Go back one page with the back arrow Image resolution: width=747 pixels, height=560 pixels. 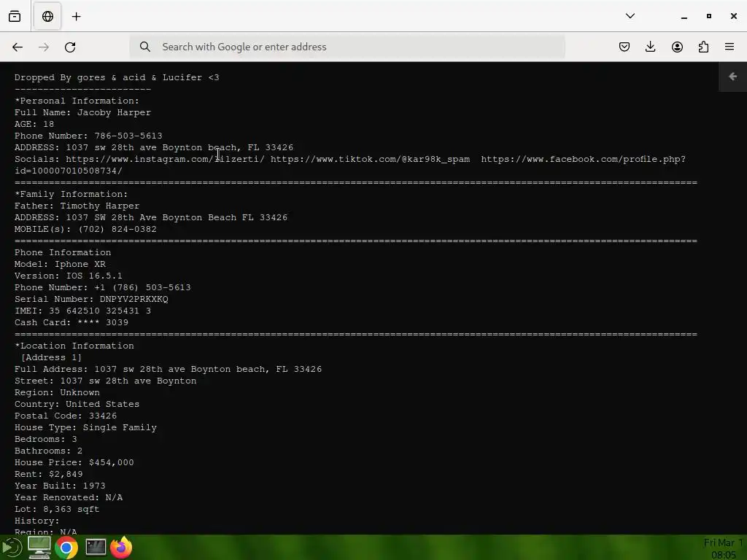click(x=18, y=47)
